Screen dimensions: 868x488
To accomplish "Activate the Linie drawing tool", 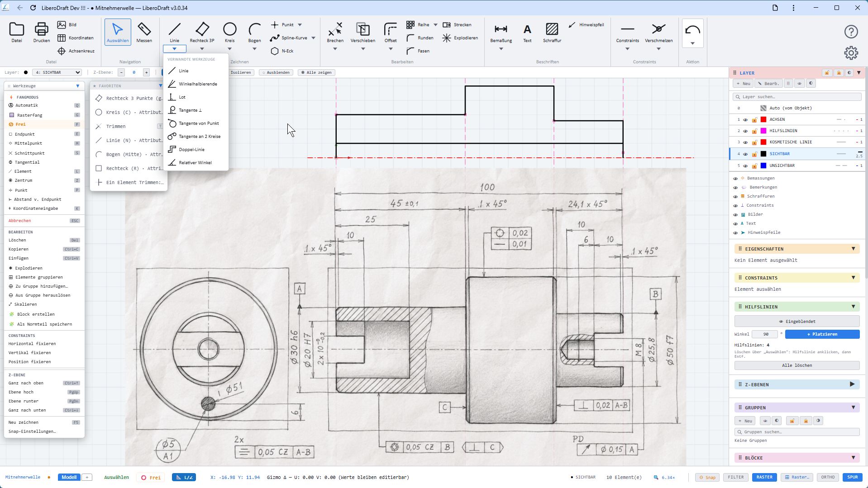I will 174,32.
